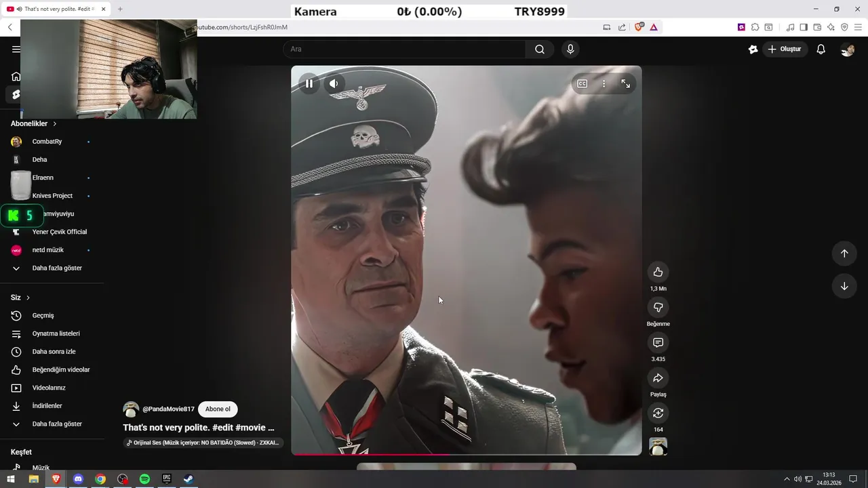
Task: Click the video progress bar
Action: tap(467, 454)
